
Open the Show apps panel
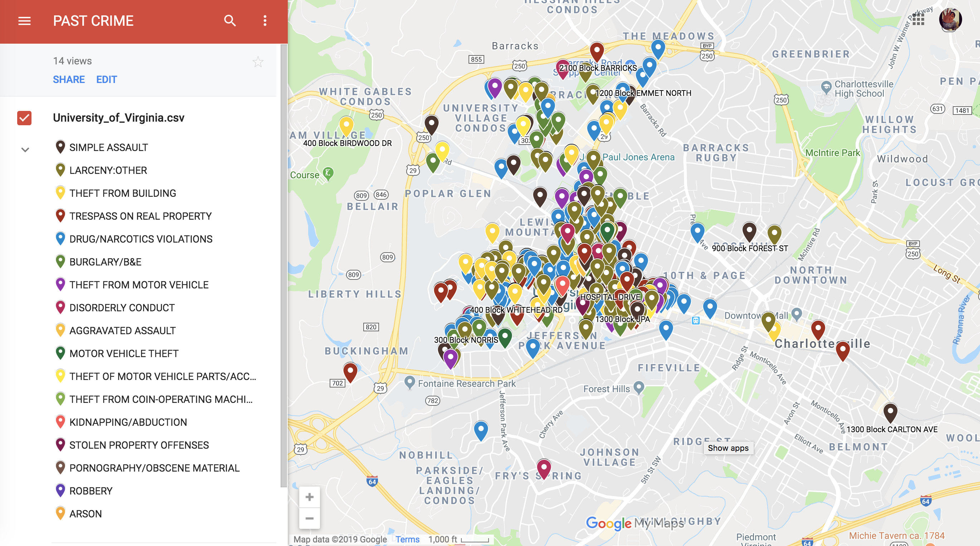pos(728,448)
